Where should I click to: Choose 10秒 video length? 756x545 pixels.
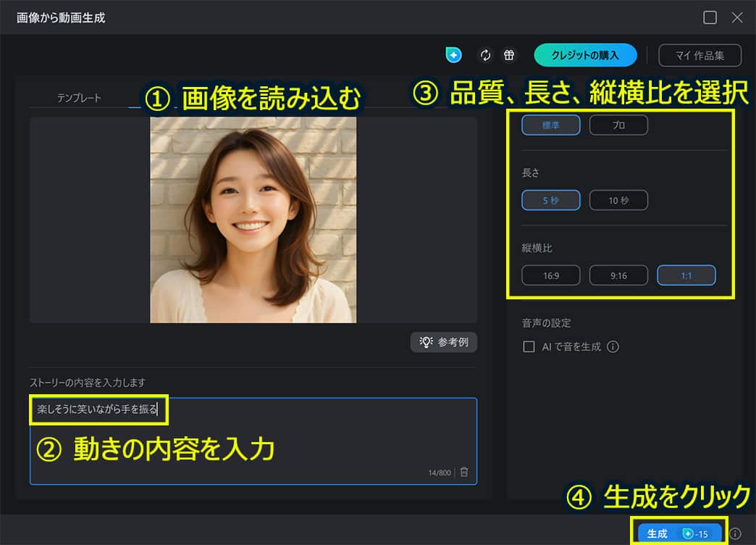click(618, 201)
